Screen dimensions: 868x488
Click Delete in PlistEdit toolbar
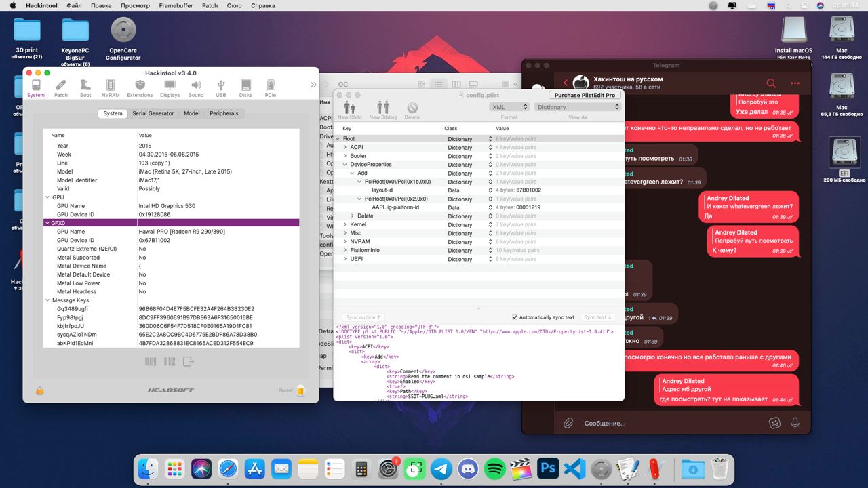(412, 110)
